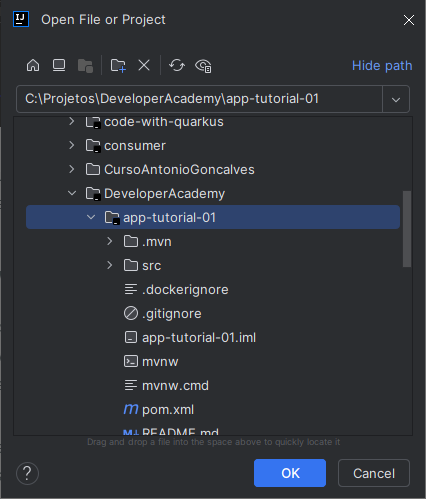Click the Hide path link
The width and height of the screenshot is (426, 499).
click(382, 66)
